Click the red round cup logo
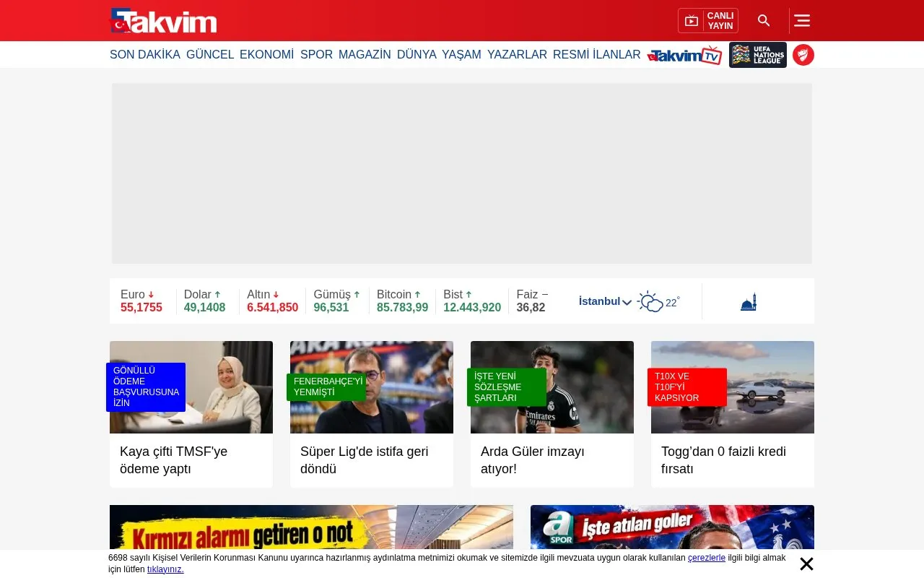This screenshot has height=578, width=924. click(803, 55)
